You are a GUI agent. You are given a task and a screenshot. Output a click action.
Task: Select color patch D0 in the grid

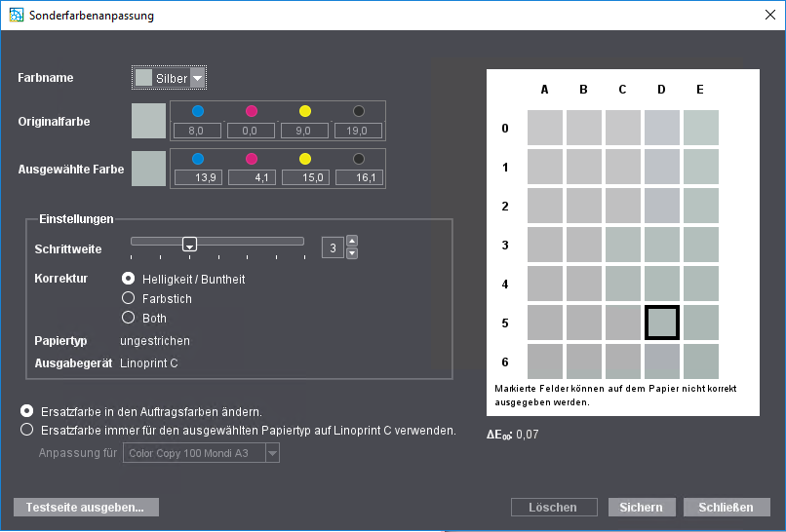[662, 128]
